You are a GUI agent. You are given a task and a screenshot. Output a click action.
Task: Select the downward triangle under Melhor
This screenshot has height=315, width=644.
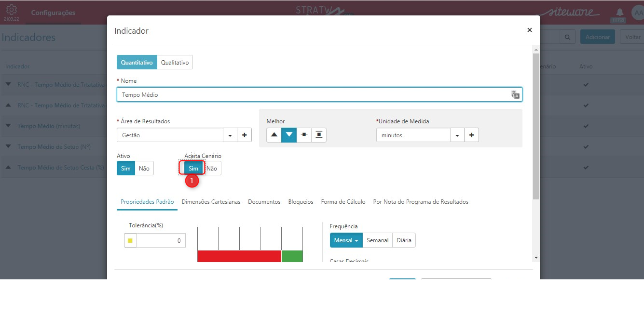click(289, 135)
